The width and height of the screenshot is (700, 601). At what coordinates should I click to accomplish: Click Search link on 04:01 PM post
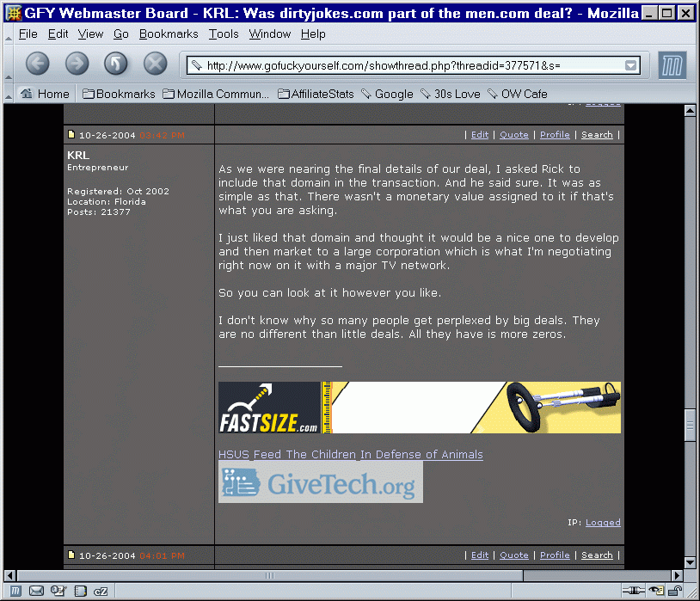coord(597,555)
